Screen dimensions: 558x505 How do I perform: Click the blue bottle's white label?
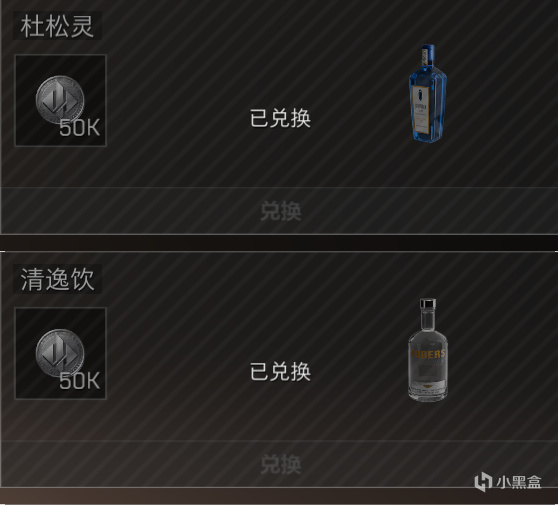422,109
